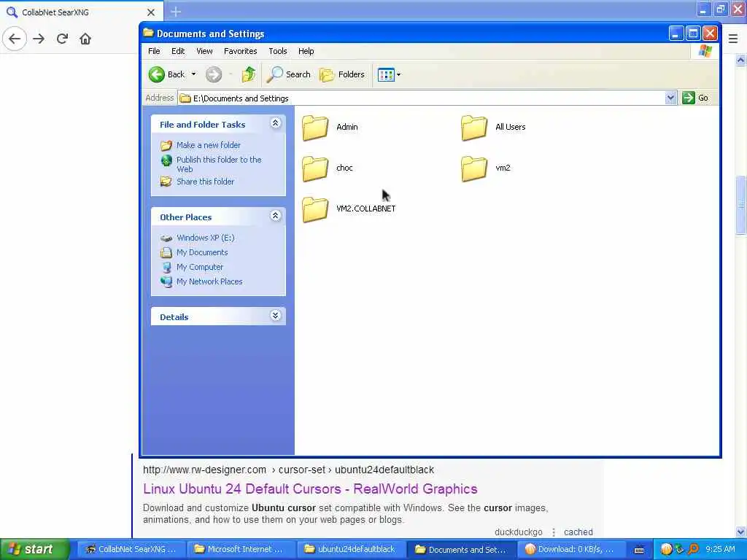The height and width of the screenshot is (560, 747).
Task: Open My Network Places link
Action: (209, 281)
